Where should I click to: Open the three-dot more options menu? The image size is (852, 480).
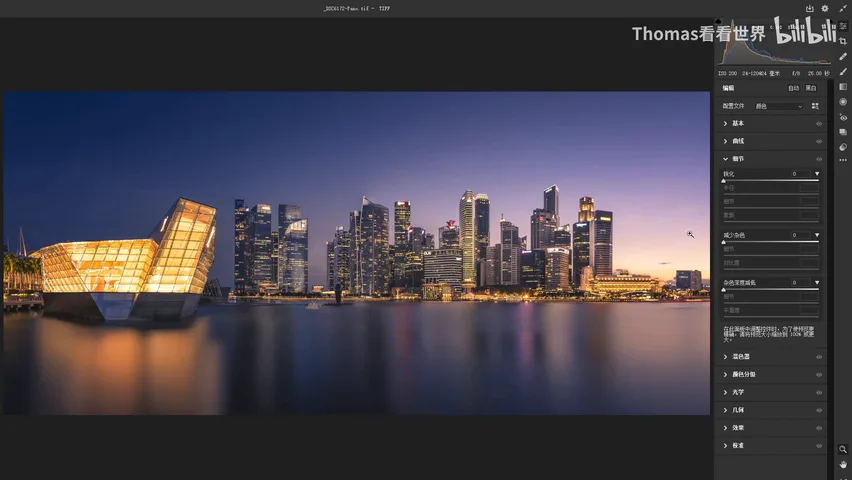pos(843,160)
